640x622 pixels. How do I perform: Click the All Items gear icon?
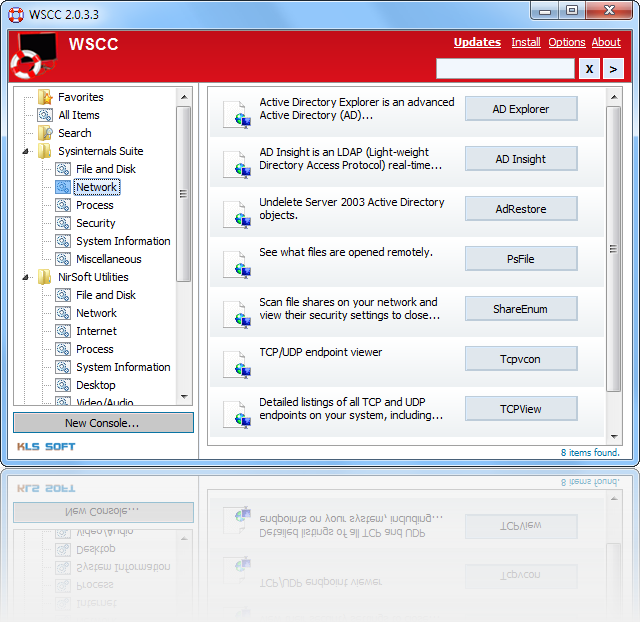pos(45,115)
